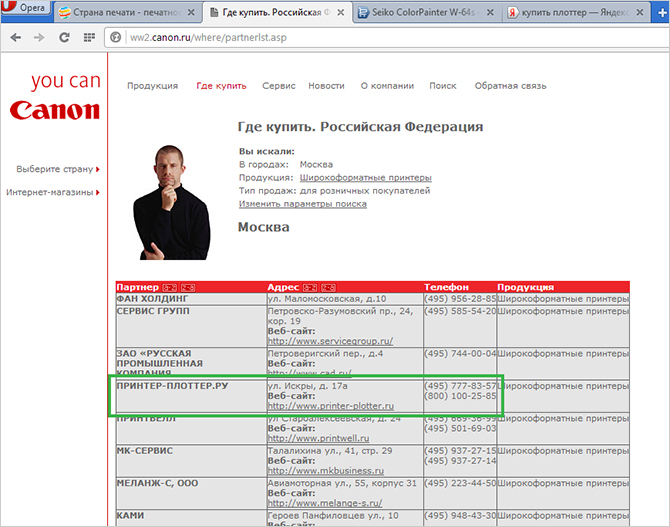The width and height of the screenshot is (670, 527).
Task: Click the Canon logo
Action: [55, 109]
